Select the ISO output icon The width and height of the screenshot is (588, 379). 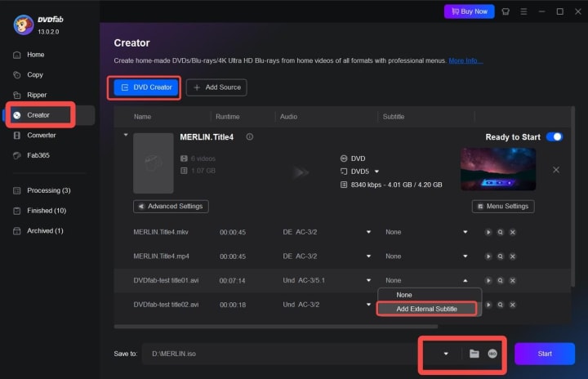(492, 354)
